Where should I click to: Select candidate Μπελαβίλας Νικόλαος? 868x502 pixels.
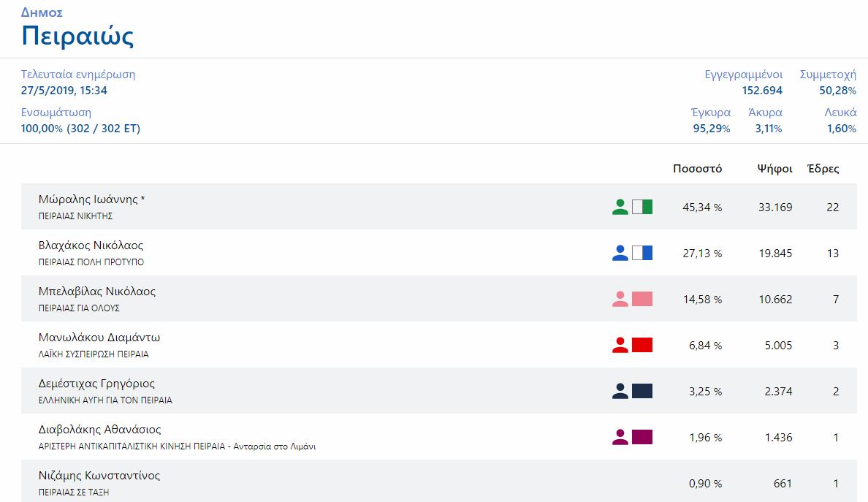coord(97,291)
